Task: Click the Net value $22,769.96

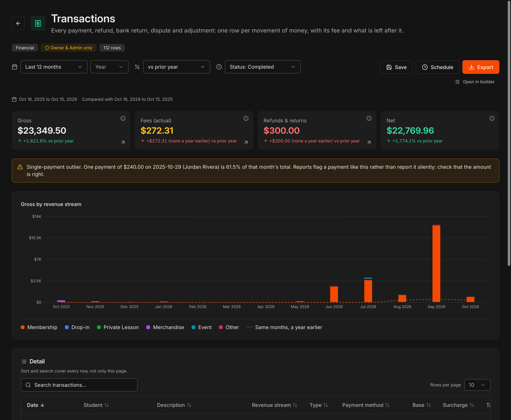Action: pos(410,131)
